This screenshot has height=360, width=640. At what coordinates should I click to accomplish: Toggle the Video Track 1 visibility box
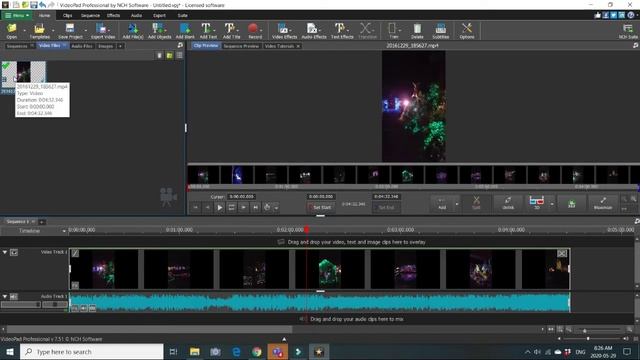pyautogui.click(x=14, y=253)
